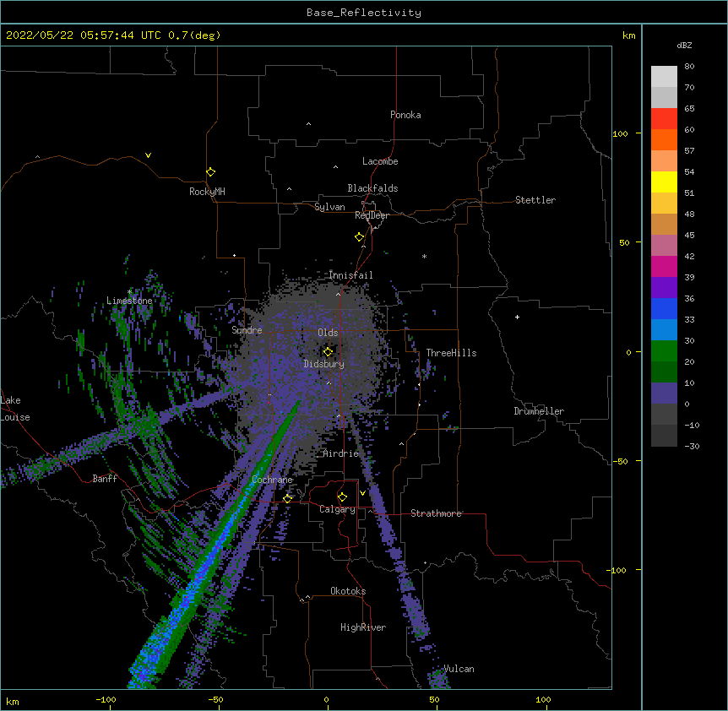
Task: Select the Banff label
Action: point(105,479)
